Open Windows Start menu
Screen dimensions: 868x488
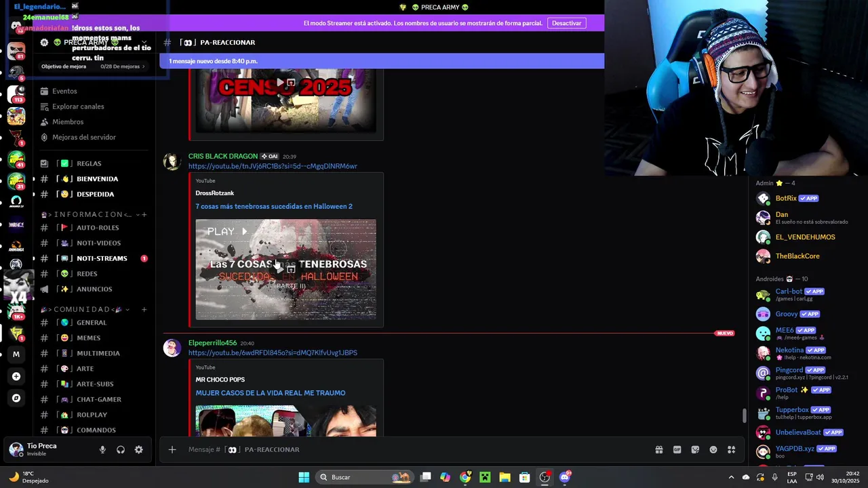click(x=304, y=477)
